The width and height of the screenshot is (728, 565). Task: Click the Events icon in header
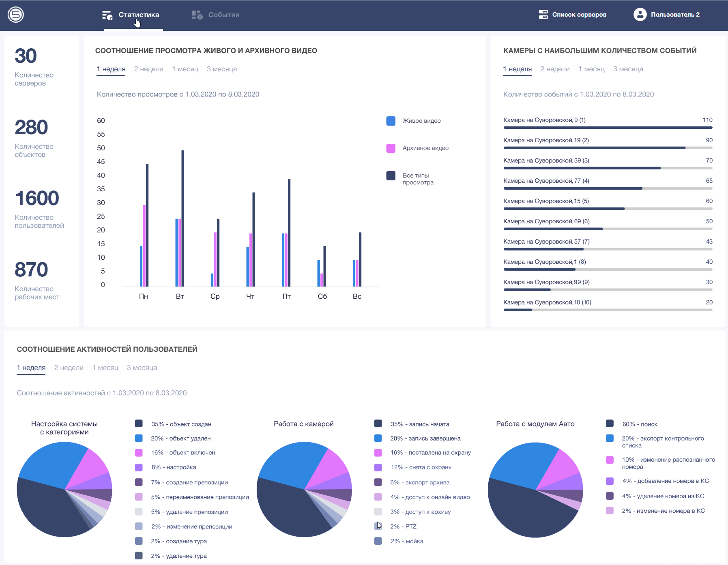[197, 15]
